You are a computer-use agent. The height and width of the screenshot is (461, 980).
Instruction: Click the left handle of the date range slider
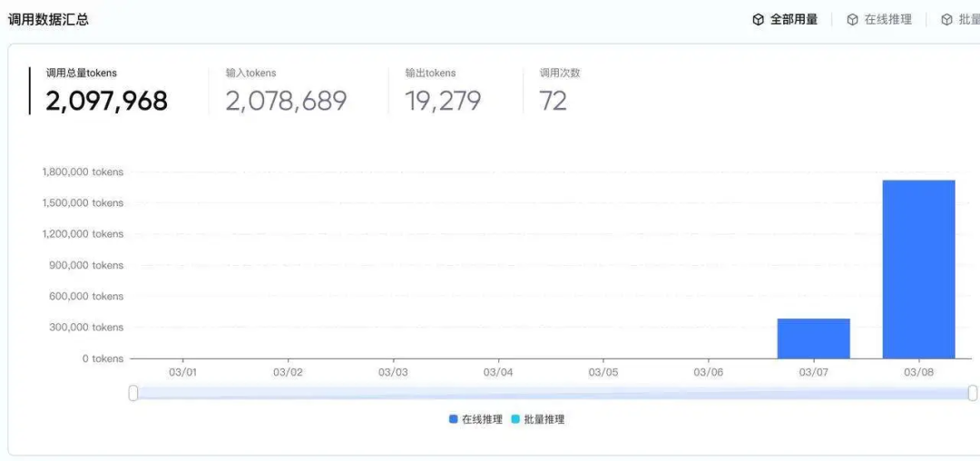[133, 393]
